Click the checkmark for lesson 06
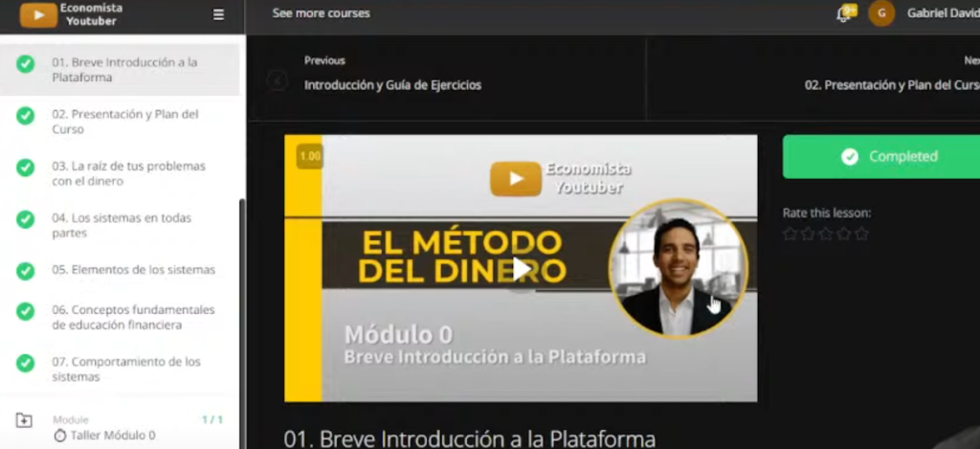This screenshot has height=449, width=980. pyautogui.click(x=25, y=311)
